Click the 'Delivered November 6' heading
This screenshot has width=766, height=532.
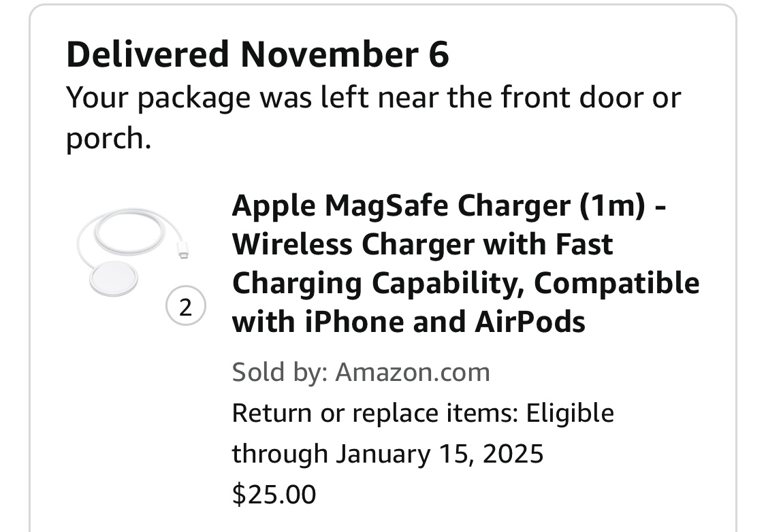click(x=257, y=54)
